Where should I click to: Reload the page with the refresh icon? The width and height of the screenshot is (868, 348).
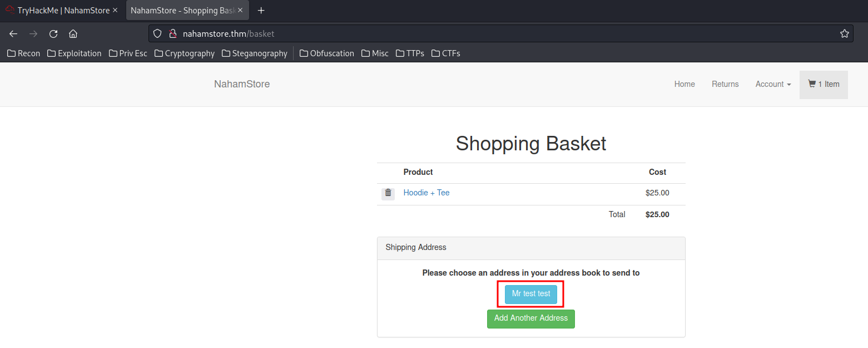(53, 34)
